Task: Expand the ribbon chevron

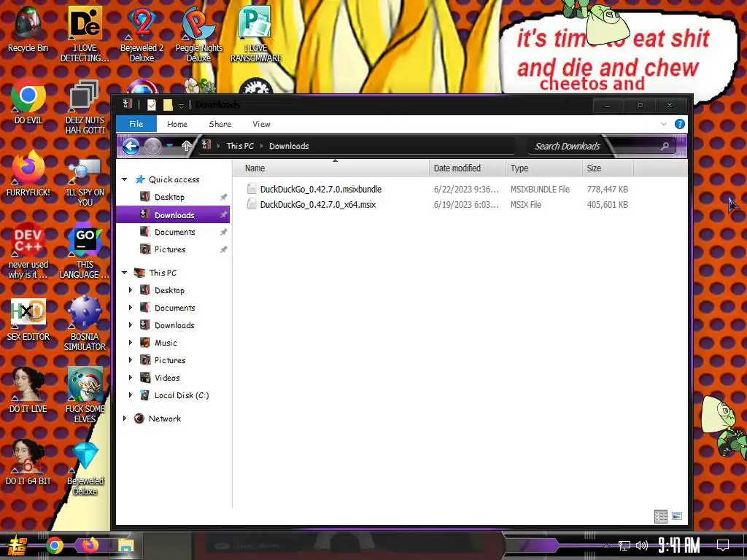Action: [x=664, y=124]
